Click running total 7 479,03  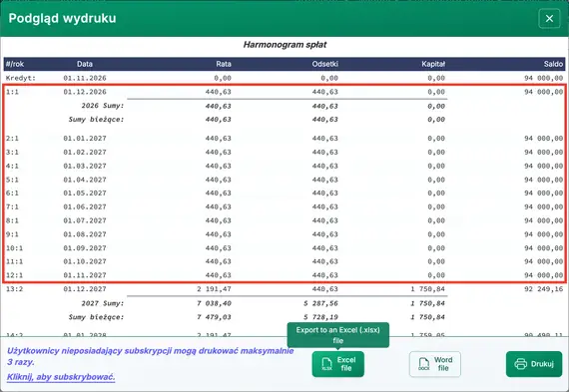point(214,317)
